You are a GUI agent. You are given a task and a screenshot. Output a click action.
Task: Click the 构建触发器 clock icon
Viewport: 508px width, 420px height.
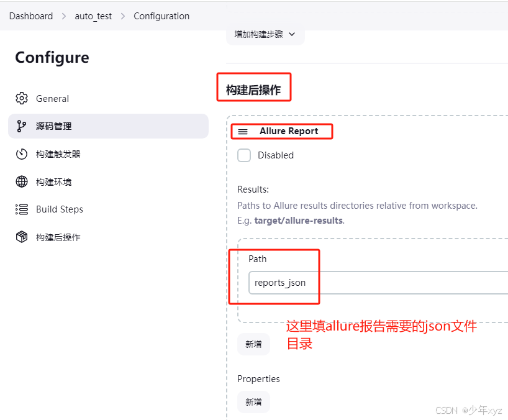pyautogui.click(x=22, y=154)
